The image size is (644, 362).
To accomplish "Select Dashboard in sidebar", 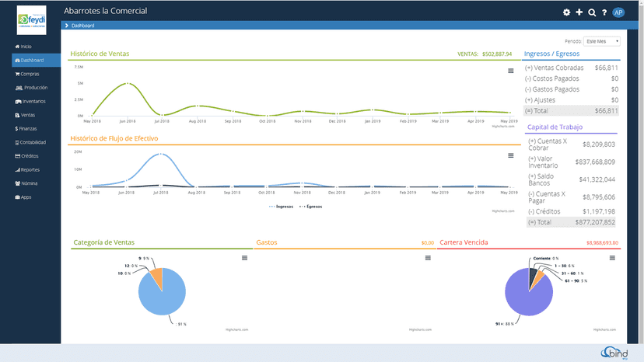I will click(36, 61).
